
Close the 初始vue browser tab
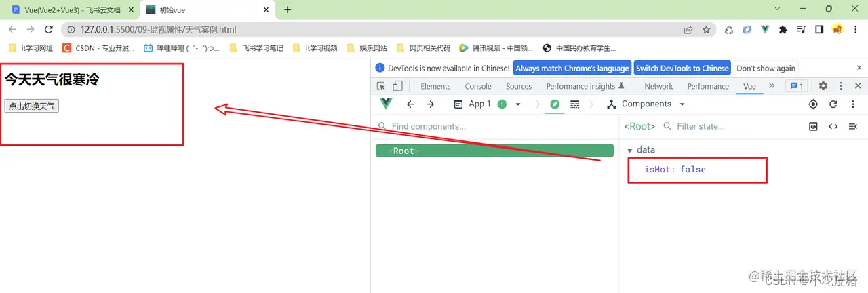click(x=266, y=9)
